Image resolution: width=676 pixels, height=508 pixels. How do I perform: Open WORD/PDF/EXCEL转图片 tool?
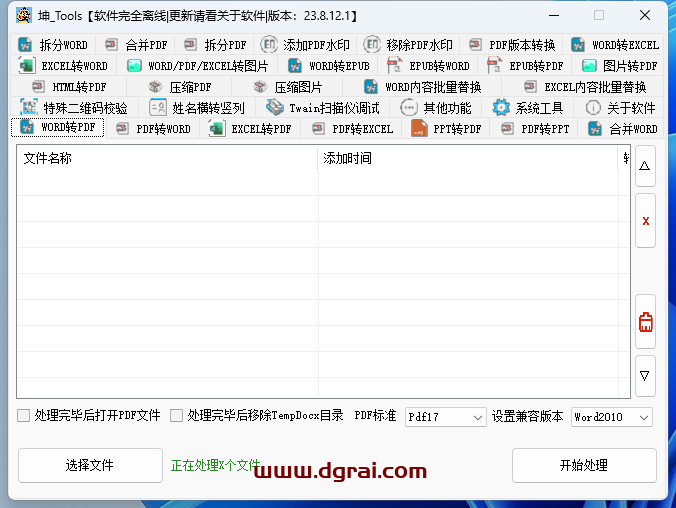click(x=197, y=66)
